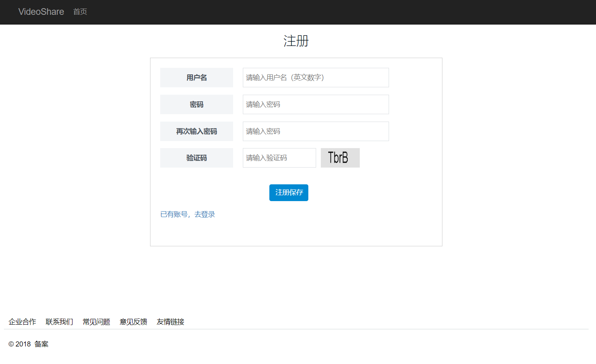Focus the captcha code input field
596x364 pixels.
pos(279,158)
